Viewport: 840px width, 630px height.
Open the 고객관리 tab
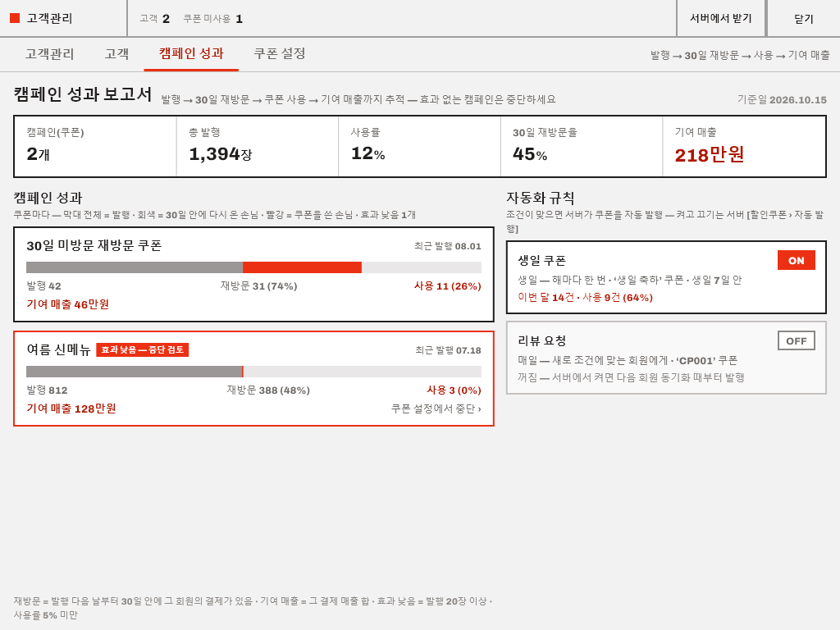[x=49, y=53]
